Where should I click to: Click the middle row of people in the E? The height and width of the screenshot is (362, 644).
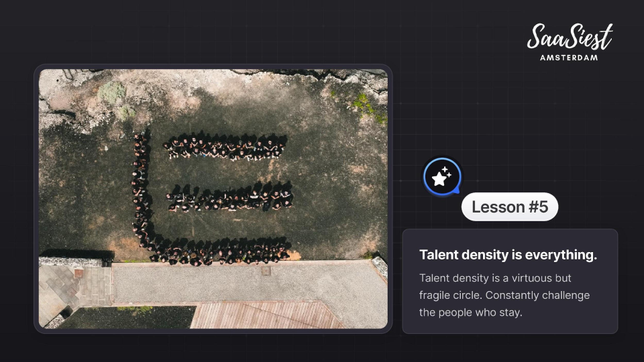click(230, 198)
